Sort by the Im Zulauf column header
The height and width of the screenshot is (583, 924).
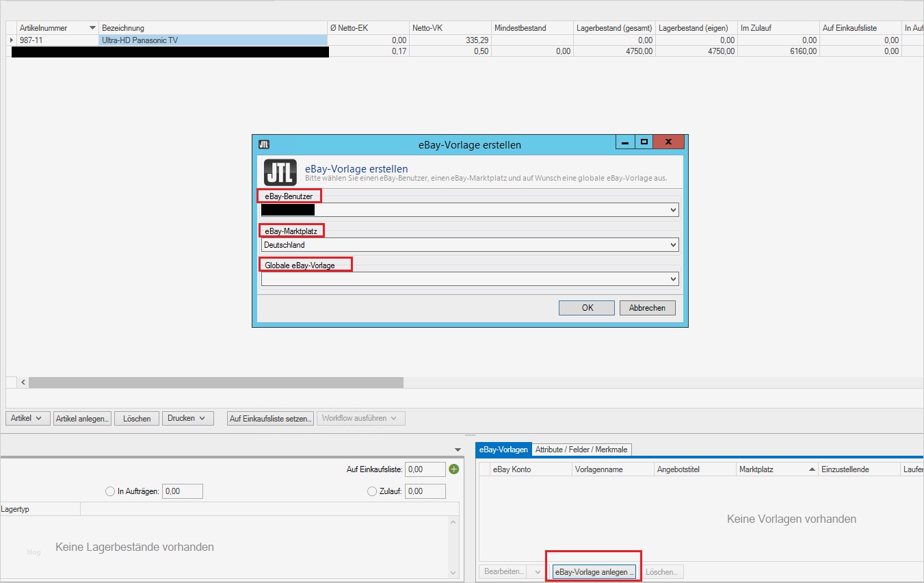[778, 28]
